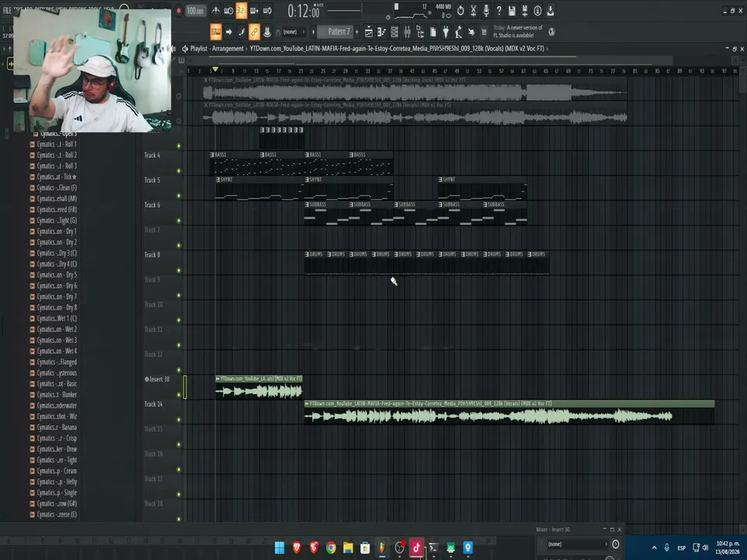Click horizontal slider right of time display

click(344, 10)
